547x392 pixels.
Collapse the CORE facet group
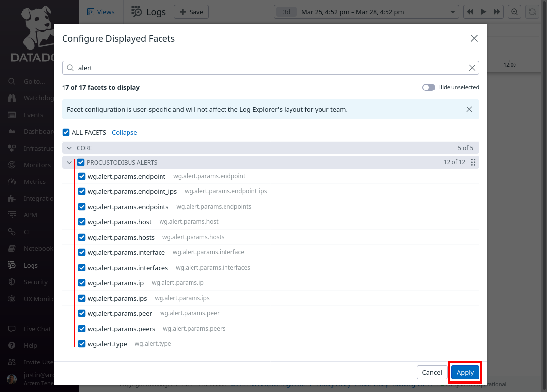tap(69, 148)
